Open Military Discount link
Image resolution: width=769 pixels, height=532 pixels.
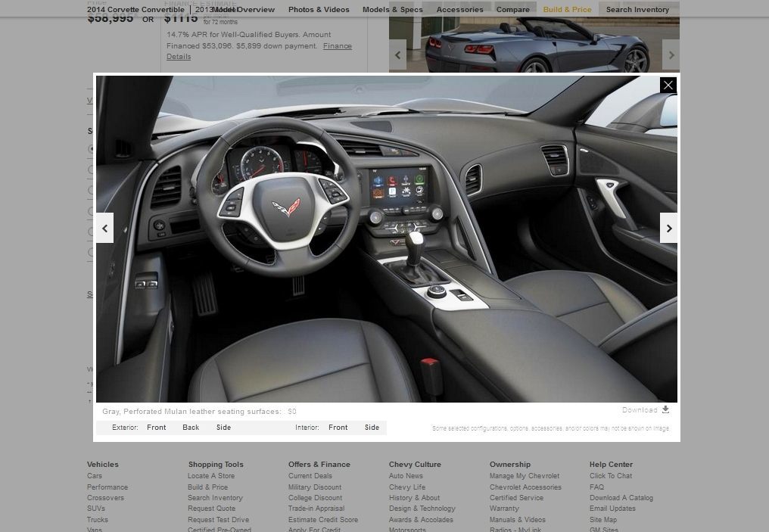[x=315, y=487]
